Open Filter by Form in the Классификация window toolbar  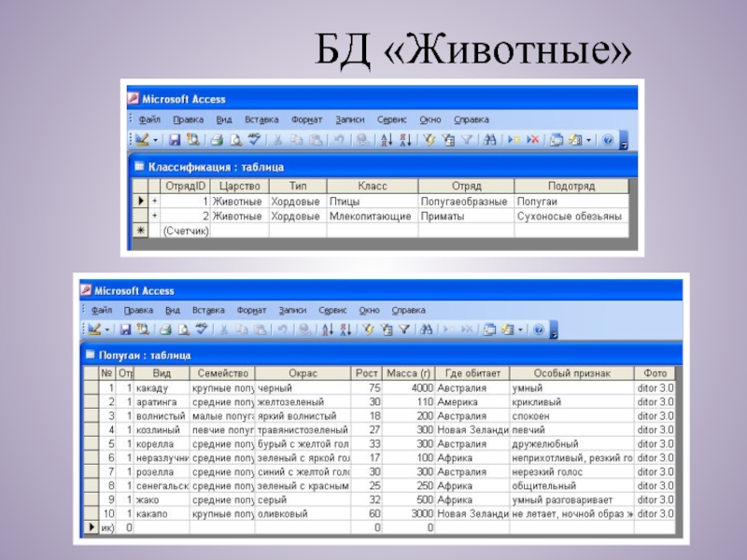(448, 140)
